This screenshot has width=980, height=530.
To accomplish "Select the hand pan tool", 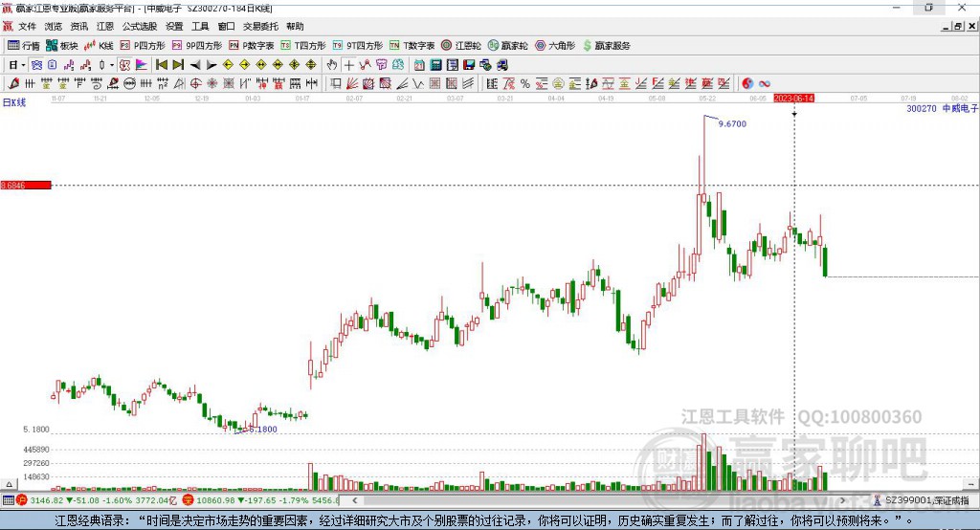I will [332, 65].
